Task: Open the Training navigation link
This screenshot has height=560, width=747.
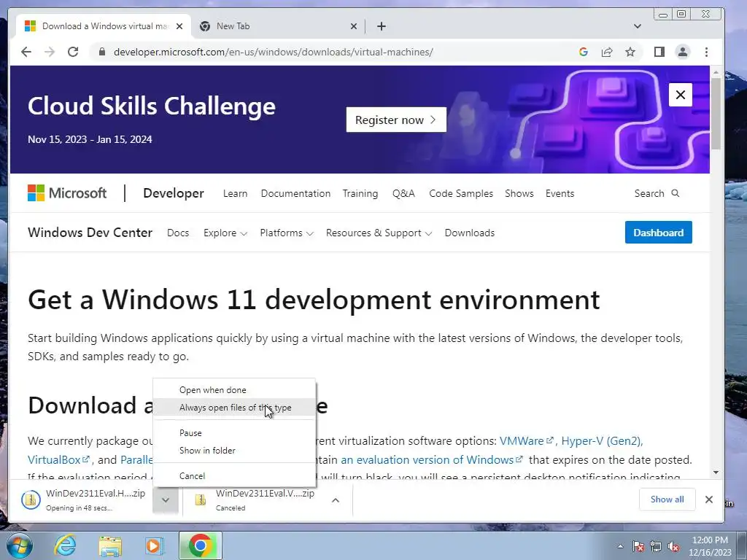Action: click(x=360, y=193)
